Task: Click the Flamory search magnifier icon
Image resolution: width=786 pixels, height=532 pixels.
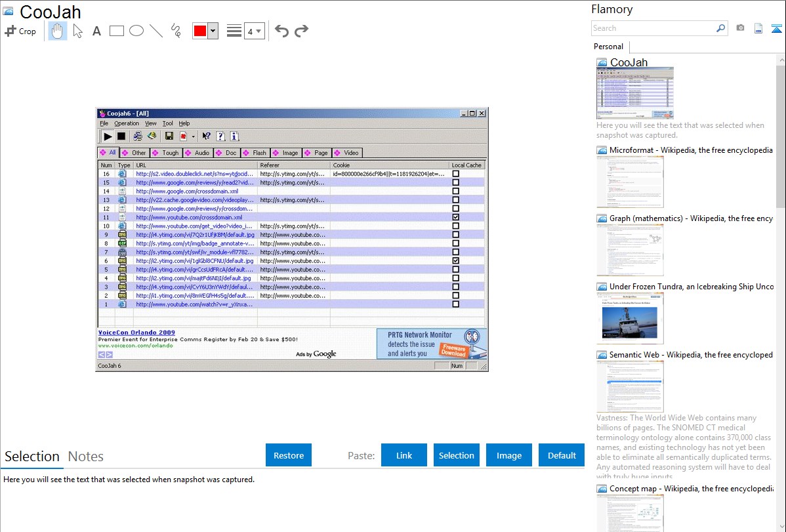Action: tap(720, 28)
